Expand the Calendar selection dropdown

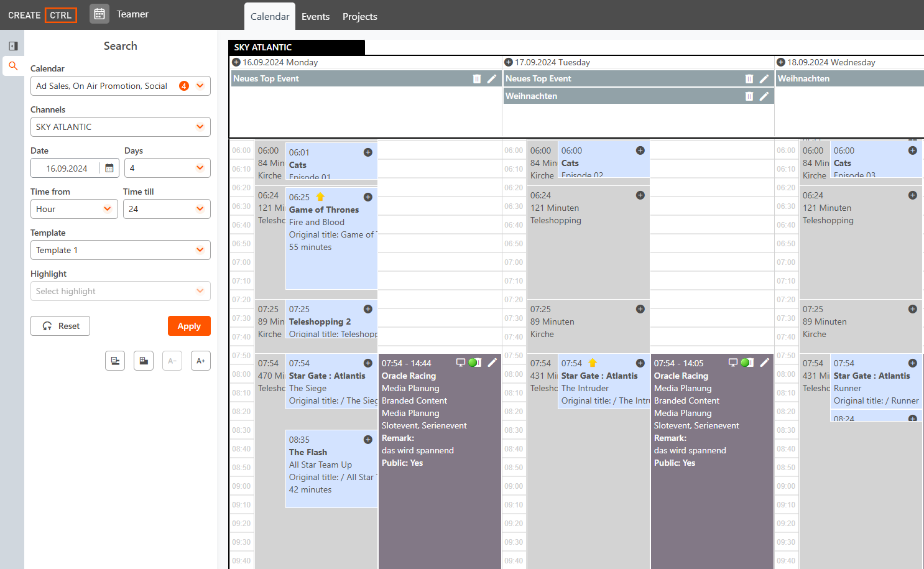point(200,86)
